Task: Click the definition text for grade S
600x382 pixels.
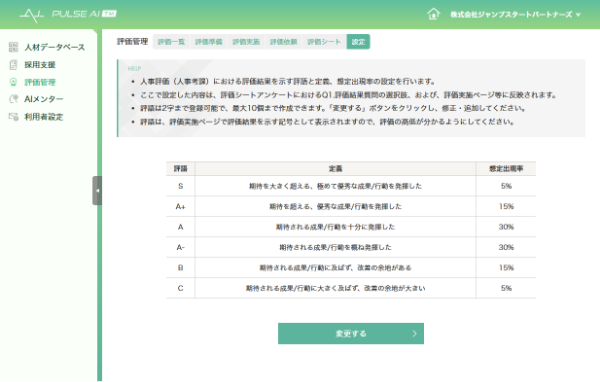Action: pos(336,186)
